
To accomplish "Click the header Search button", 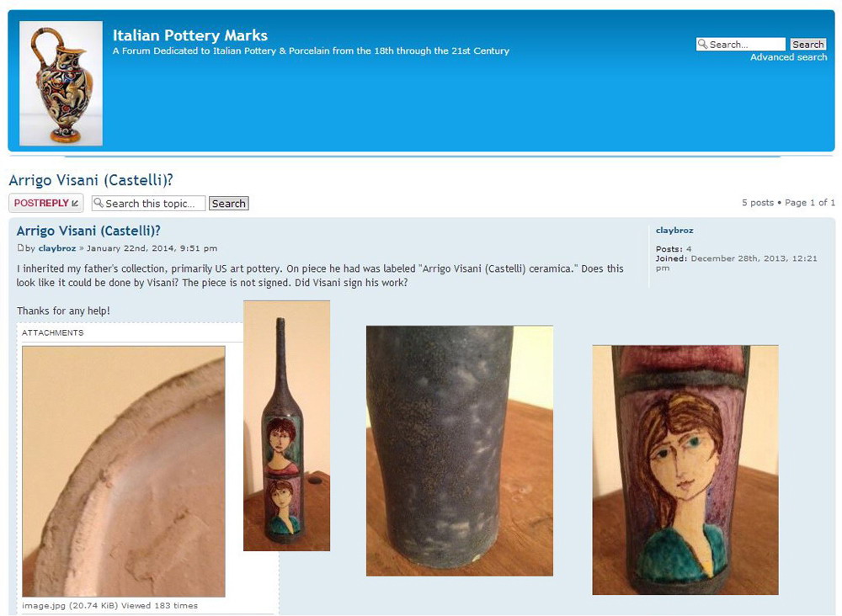I will 807,45.
